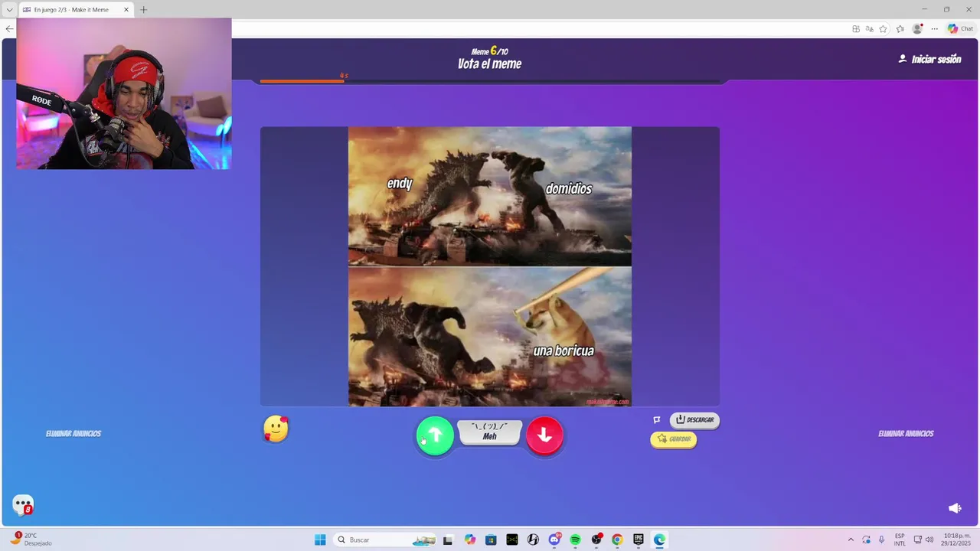Viewport: 980px width, 551px height.
Task: Change the ESP INTL keyboard language
Action: click(900, 540)
